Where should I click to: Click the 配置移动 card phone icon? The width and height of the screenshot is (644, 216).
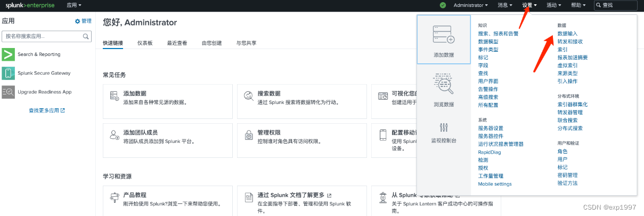coord(382,135)
